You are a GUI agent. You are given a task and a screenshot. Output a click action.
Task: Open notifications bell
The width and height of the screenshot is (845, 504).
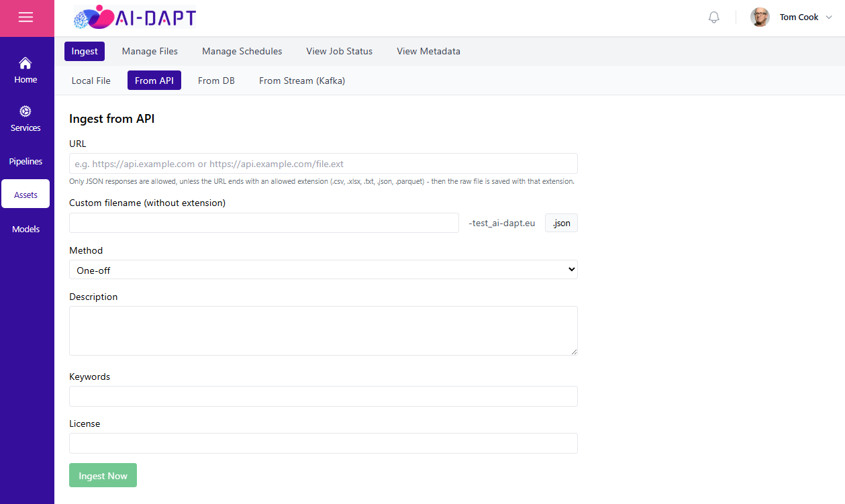714,17
